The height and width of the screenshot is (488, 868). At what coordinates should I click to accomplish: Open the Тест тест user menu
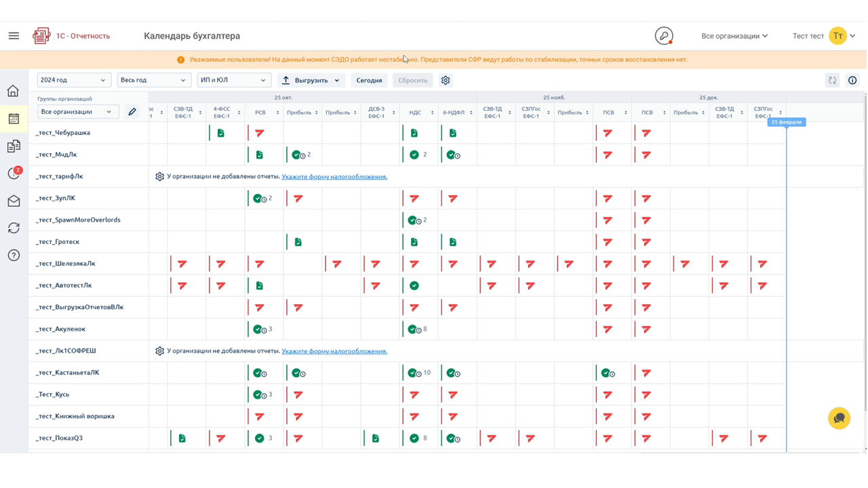click(824, 36)
